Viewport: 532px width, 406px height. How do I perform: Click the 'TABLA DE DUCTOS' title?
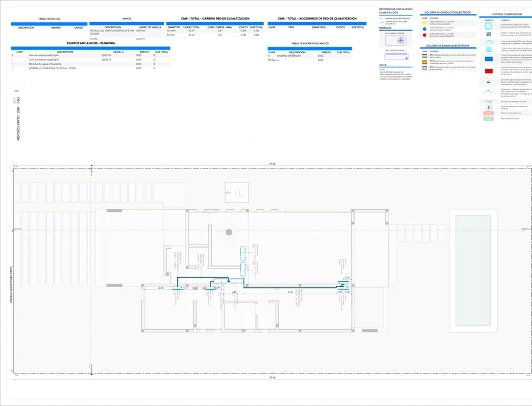tap(49, 19)
